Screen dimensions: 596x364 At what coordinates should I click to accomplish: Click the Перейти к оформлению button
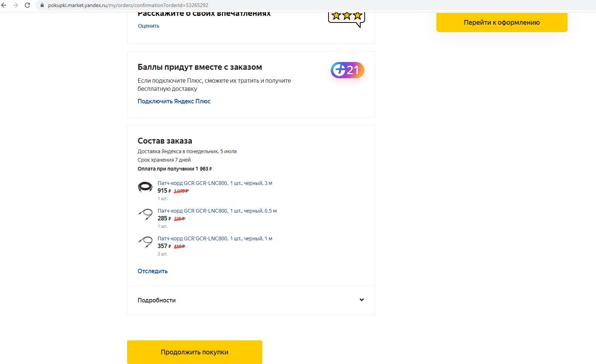[x=502, y=22]
